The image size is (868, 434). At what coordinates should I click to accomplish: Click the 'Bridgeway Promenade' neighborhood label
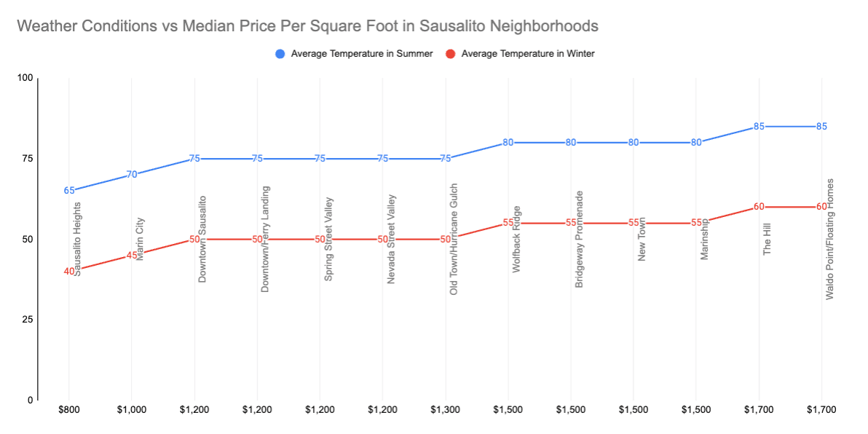click(580, 240)
